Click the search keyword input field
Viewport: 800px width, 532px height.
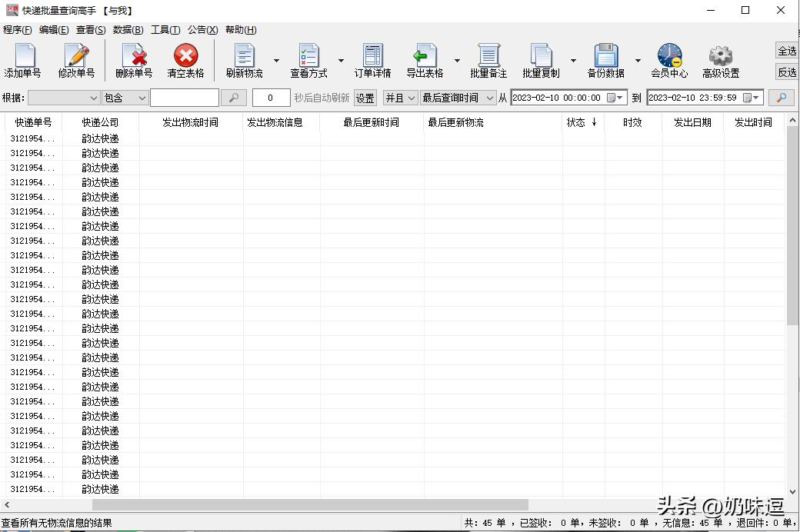click(185, 98)
